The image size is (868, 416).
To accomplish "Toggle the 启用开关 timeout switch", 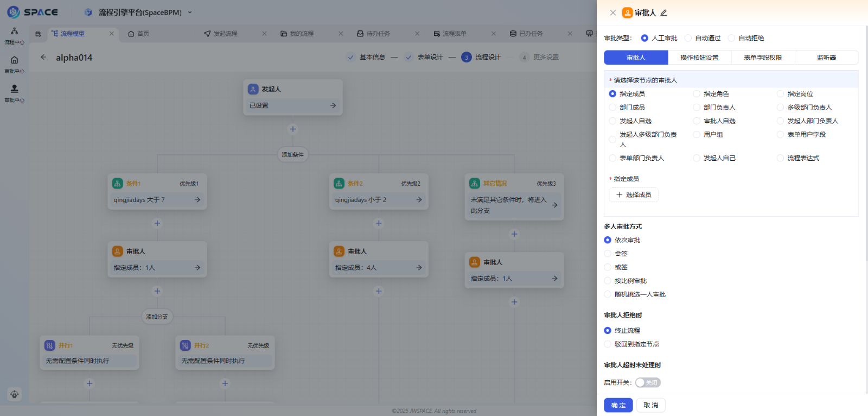I will point(648,382).
